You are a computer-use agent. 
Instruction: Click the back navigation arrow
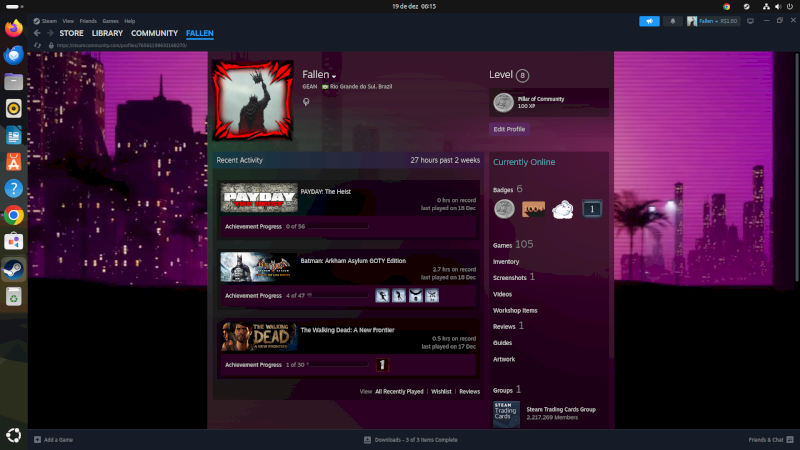click(x=37, y=33)
